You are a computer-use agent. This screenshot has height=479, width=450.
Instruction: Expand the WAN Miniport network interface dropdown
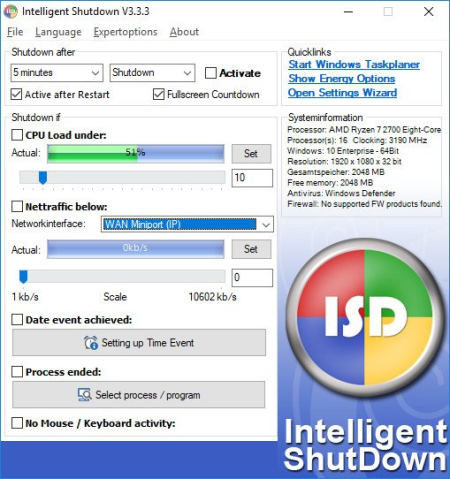tap(187, 224)
